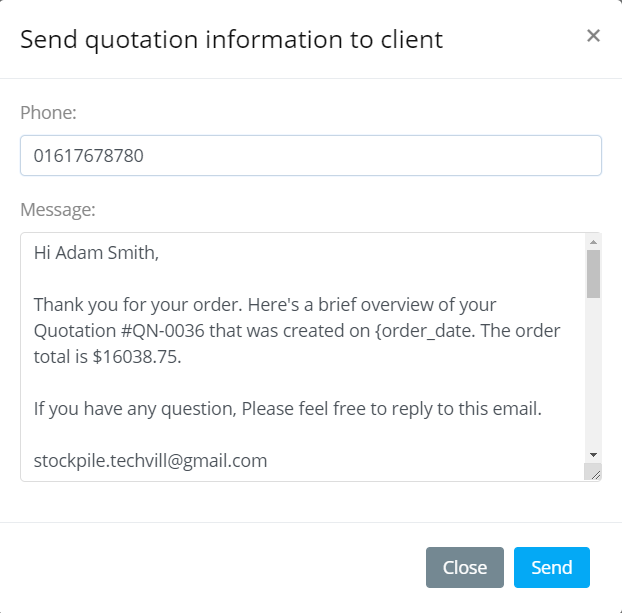Place cursor on 'Hi Adam Smith,' line
Image resolution: width=622 pixels, height=613 pixels.
click(96, 253)
